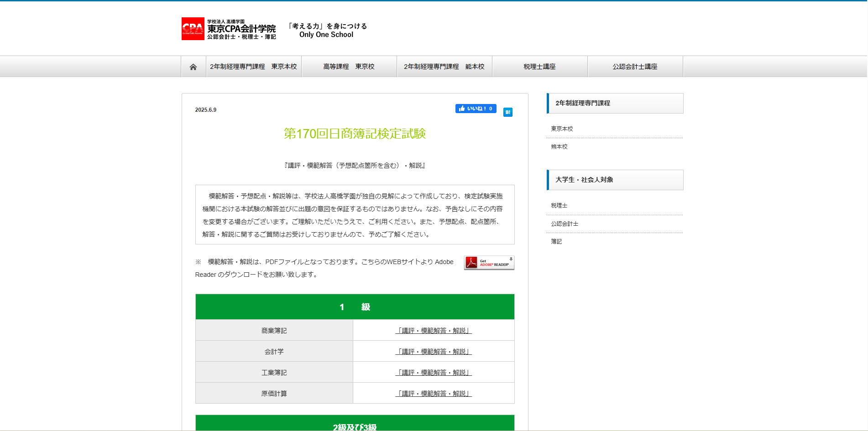
Task: Click the Get Adobe Reader badge
Action: [489, 263]
